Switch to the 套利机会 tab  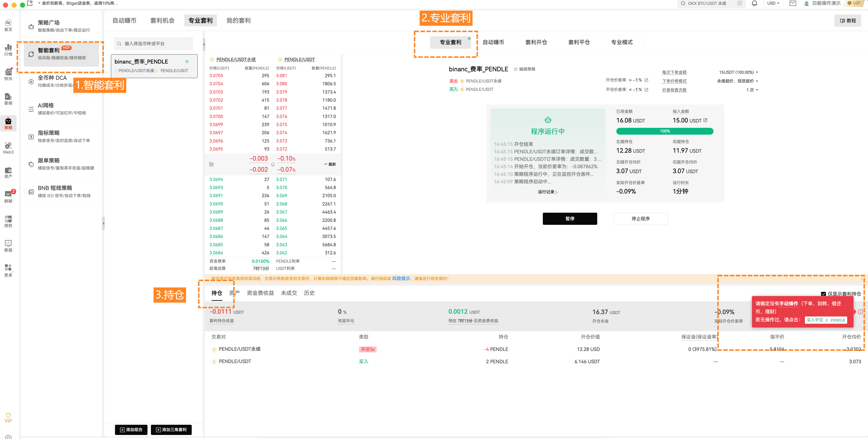[x=162, y=21]
